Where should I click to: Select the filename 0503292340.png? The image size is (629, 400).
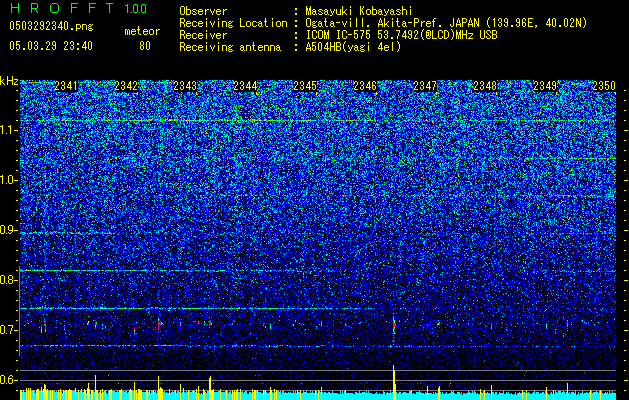tap(51, 26)
